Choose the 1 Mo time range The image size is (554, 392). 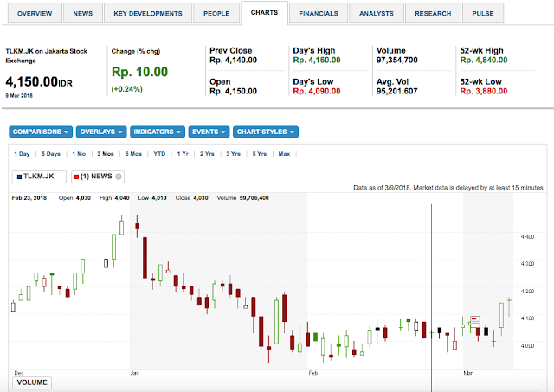click(x=79, y=154)
